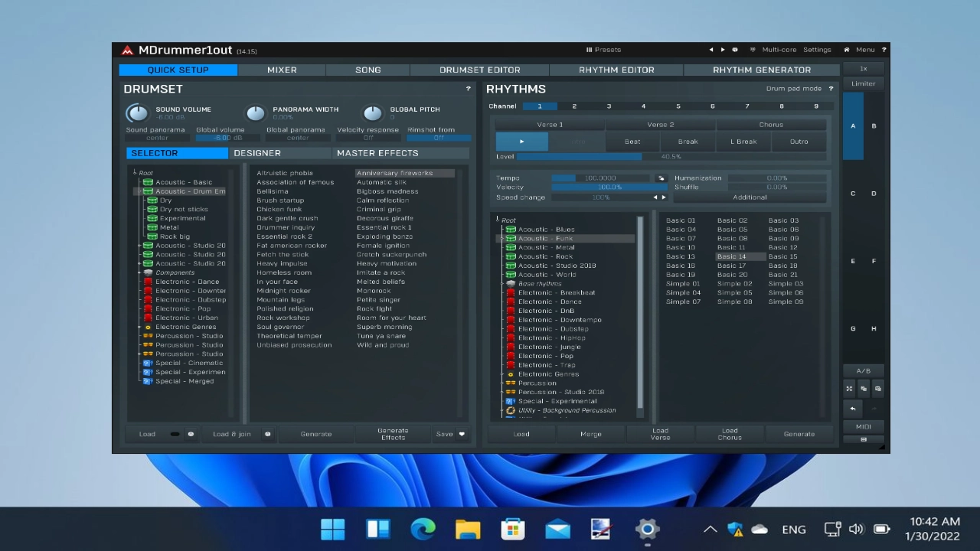Click the rhythm play button
Image resolution: width=980 pixels, height=551 pixels.
(x=522, y=142)
